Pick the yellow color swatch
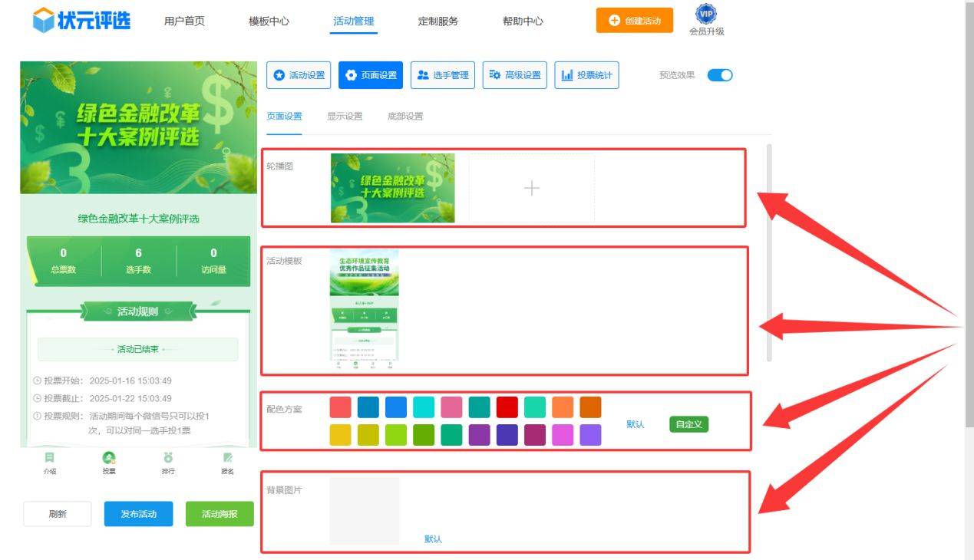Image resolution: width=974 pixels, height=560 pixels. 340,435
